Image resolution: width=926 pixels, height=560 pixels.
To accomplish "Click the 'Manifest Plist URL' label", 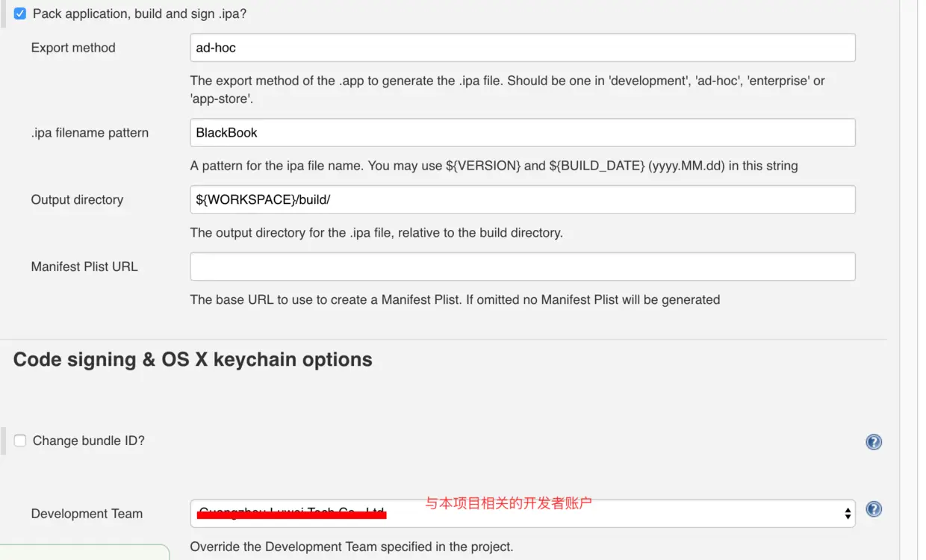I will click(x=84, y=267).
